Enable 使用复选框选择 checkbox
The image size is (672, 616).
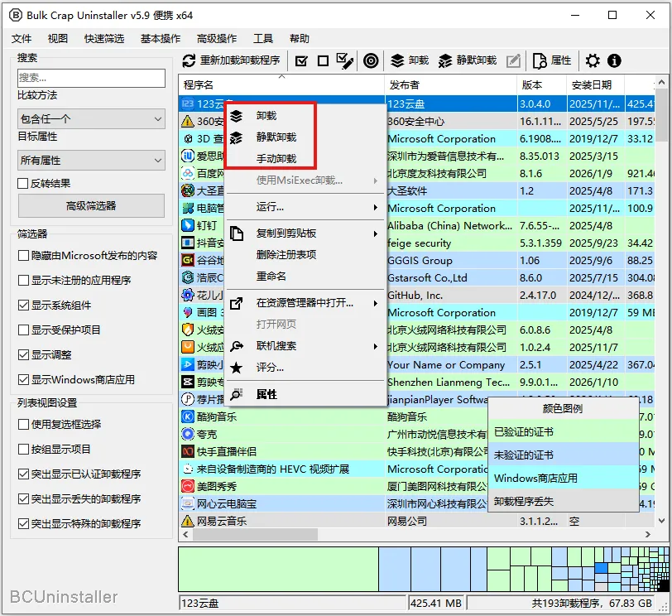coord(23,425)
